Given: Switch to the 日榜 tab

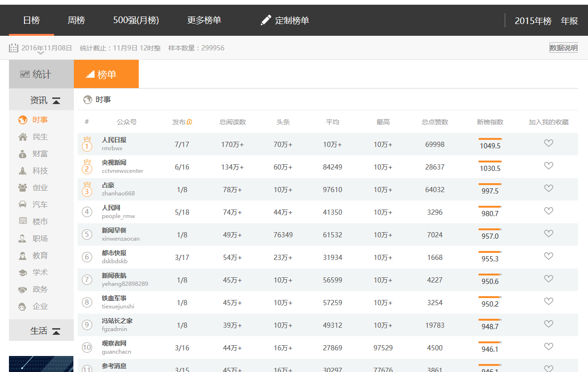Looking at the screenshot, I should pos(32,20).
